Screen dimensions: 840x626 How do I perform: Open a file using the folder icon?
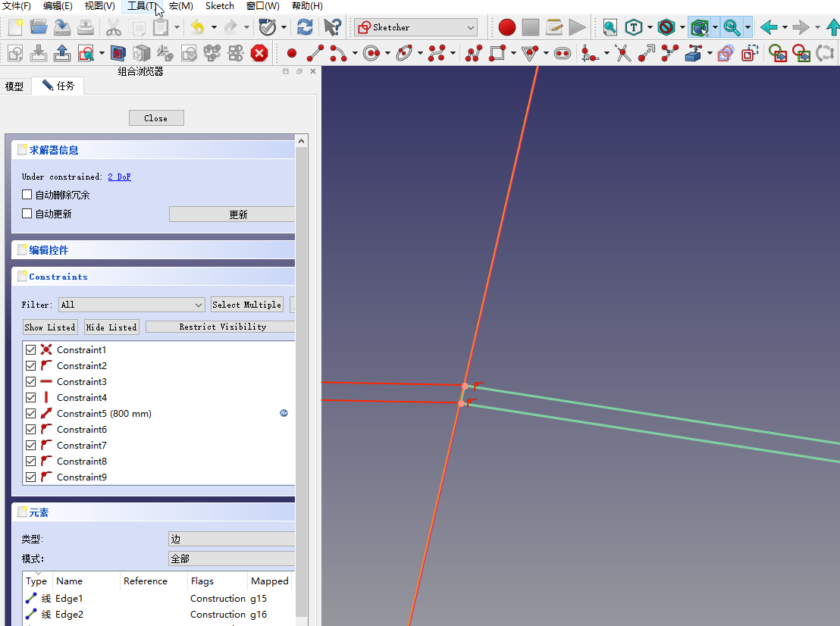pyautogui.click(x=39, y=27)
